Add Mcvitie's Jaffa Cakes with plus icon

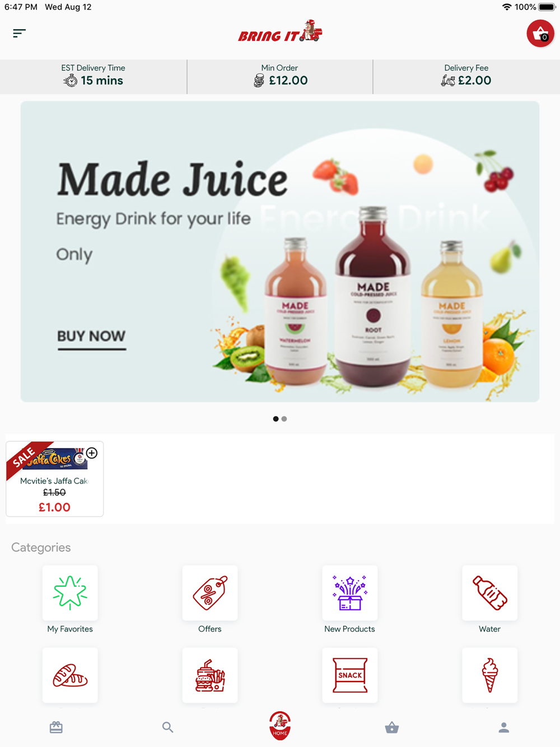tap(92, 453)
